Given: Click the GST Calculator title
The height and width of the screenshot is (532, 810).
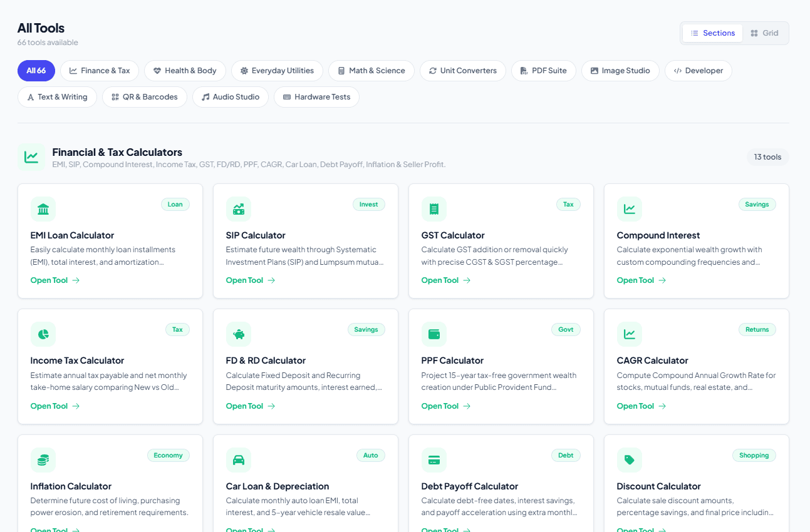Looking at the screenshot, I should (x=453, y=235).
